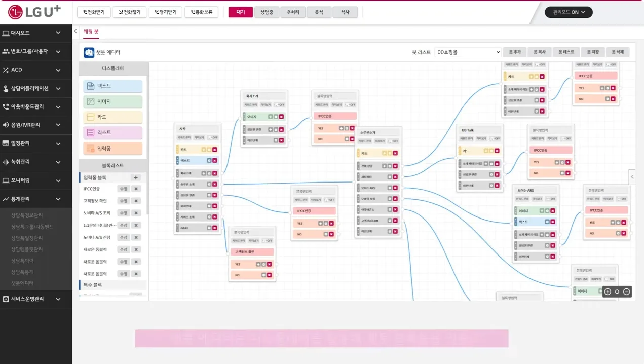Set agent status to 상담중
The height and width of the screenshot is (364, 644).
(267, 12)
